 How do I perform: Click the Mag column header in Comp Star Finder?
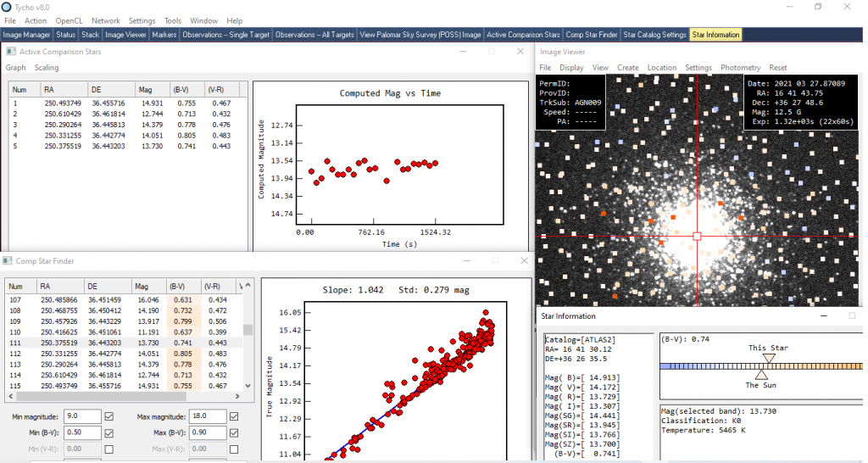pos(148,287)
